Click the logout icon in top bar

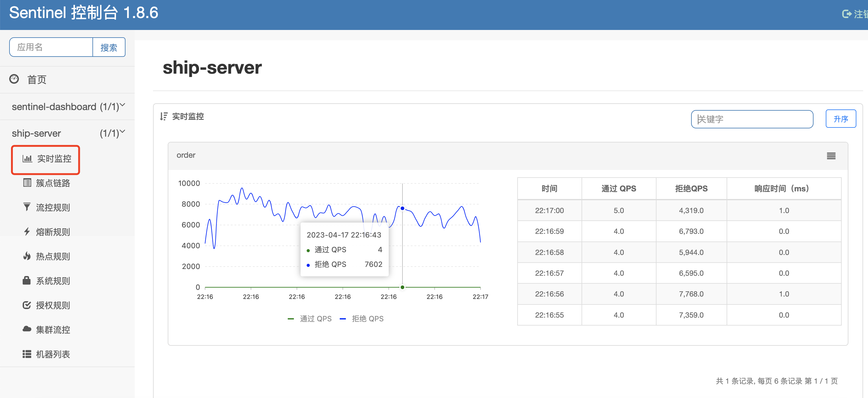[847, 14]
